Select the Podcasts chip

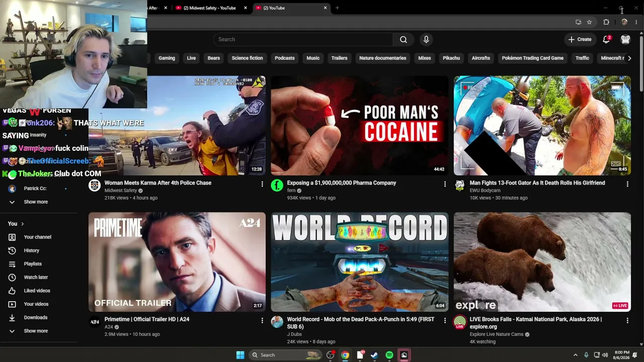(x=285, y=58)
